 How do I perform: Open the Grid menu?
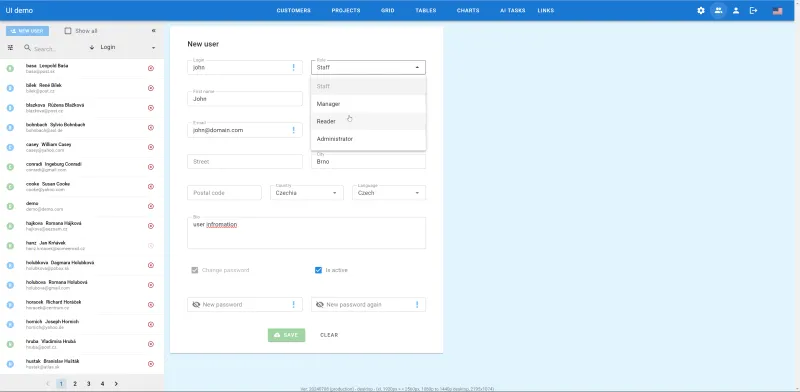click(x=388, y=11)
